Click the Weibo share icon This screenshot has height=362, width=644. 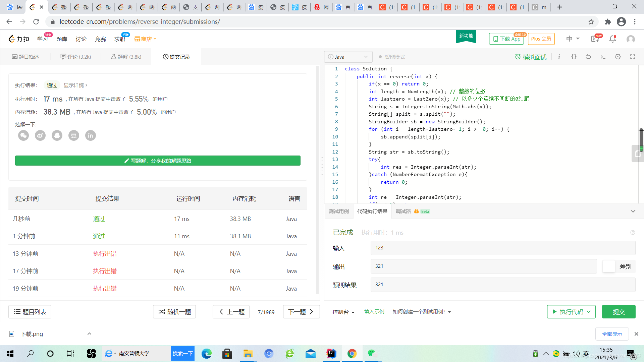[40, 135]
